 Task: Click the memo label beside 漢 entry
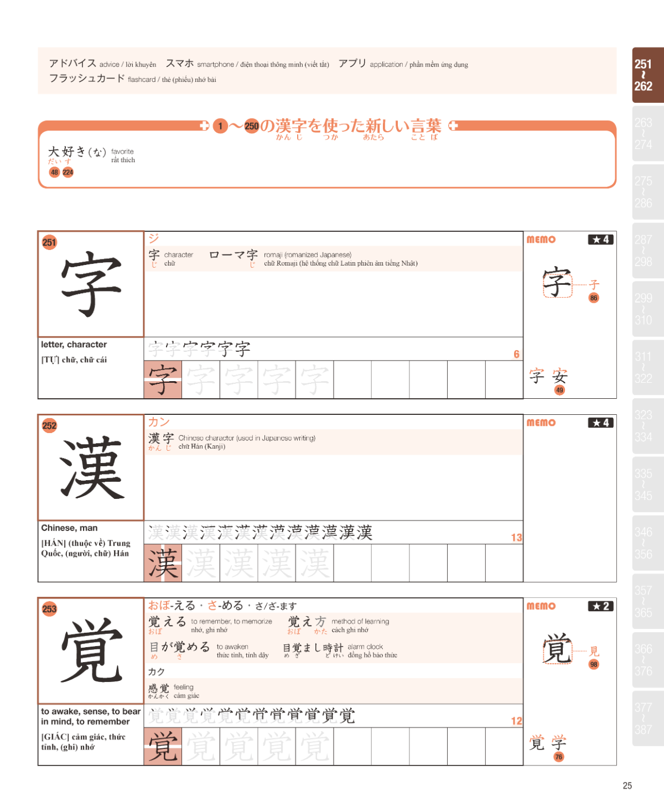pos(541,423)
